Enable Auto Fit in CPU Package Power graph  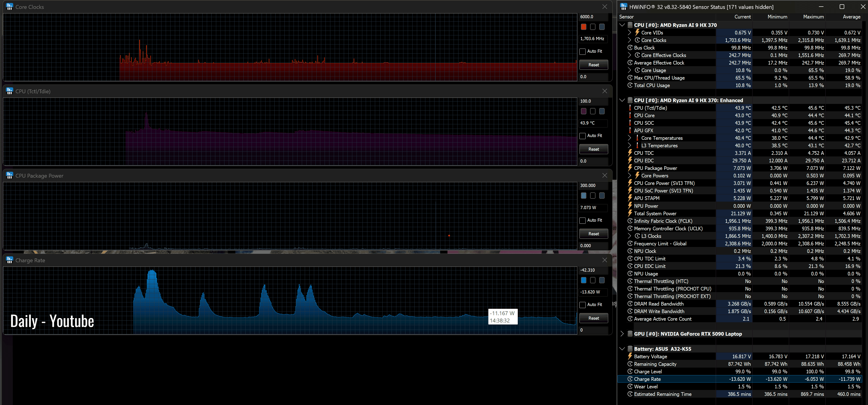583,221
